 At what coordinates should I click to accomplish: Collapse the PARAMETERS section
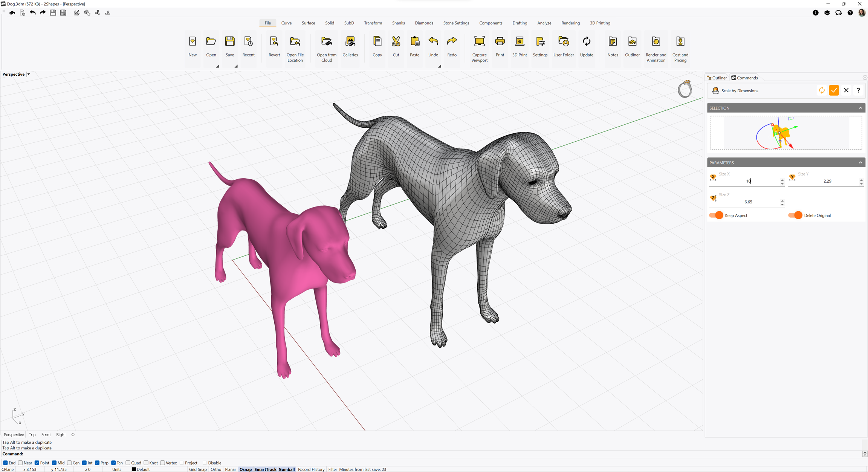(x=860, y=163)
